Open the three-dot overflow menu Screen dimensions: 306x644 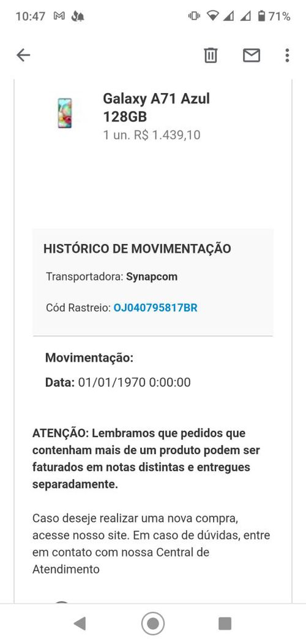coord(287,55)
